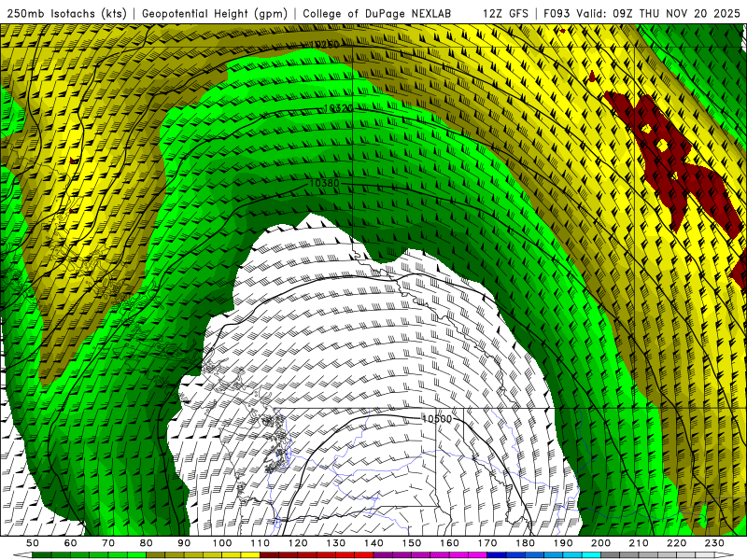Click the 230 knot legend value
The width and height of the screenshot is (747, 560).
coord(715,543)
